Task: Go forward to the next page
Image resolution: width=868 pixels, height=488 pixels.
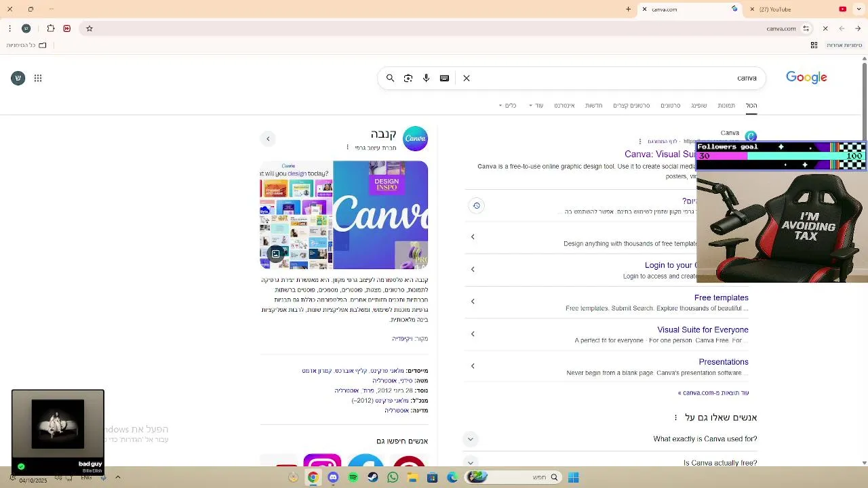Action: (842, 28)
